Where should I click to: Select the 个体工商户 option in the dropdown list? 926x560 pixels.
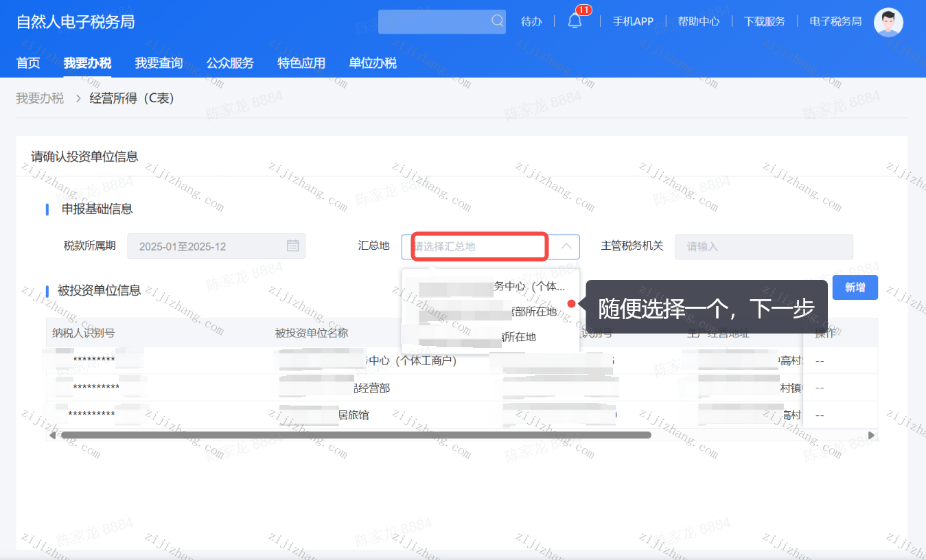coord(490,285)
